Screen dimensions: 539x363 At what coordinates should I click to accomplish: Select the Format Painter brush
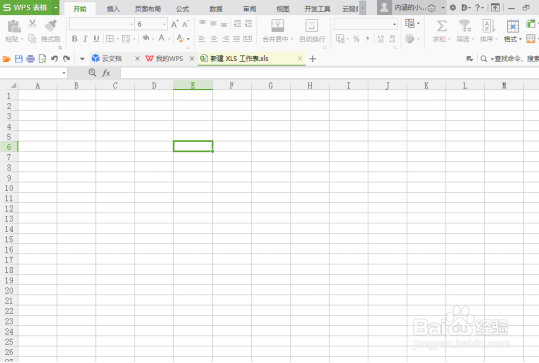click(51, 25)
